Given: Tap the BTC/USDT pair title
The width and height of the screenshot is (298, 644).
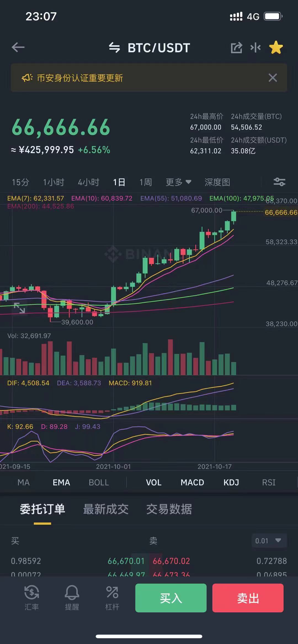Looking at the screenshot, I should click(159, 48).
